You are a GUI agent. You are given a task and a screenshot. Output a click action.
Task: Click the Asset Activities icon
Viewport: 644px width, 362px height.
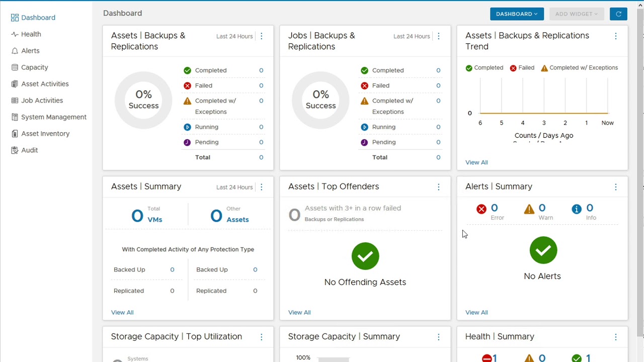[x=15, y=84]
